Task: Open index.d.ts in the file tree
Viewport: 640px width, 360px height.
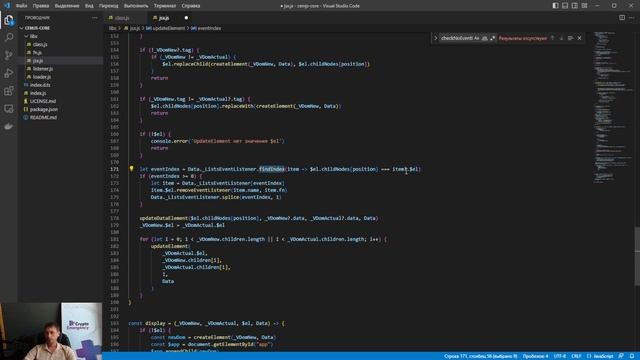Action: (x=40, y=85)
